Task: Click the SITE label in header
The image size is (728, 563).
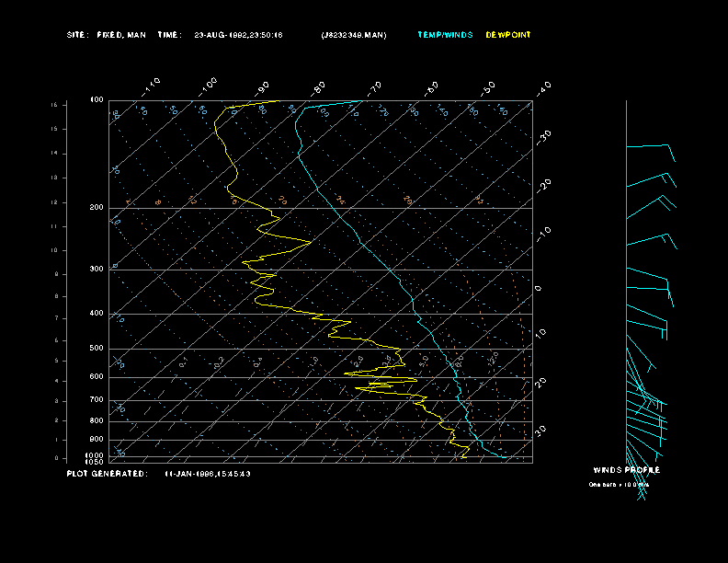Action: click(77, 35)
